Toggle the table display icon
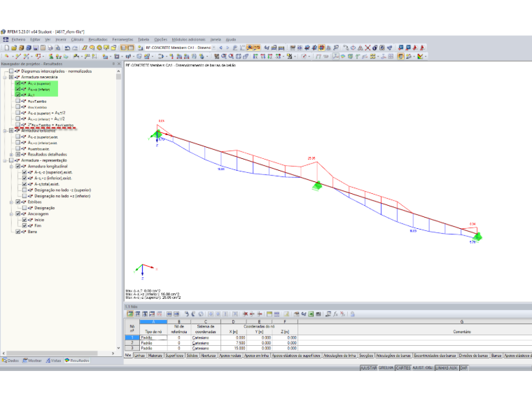532x399 pixels. coord(131,48)
